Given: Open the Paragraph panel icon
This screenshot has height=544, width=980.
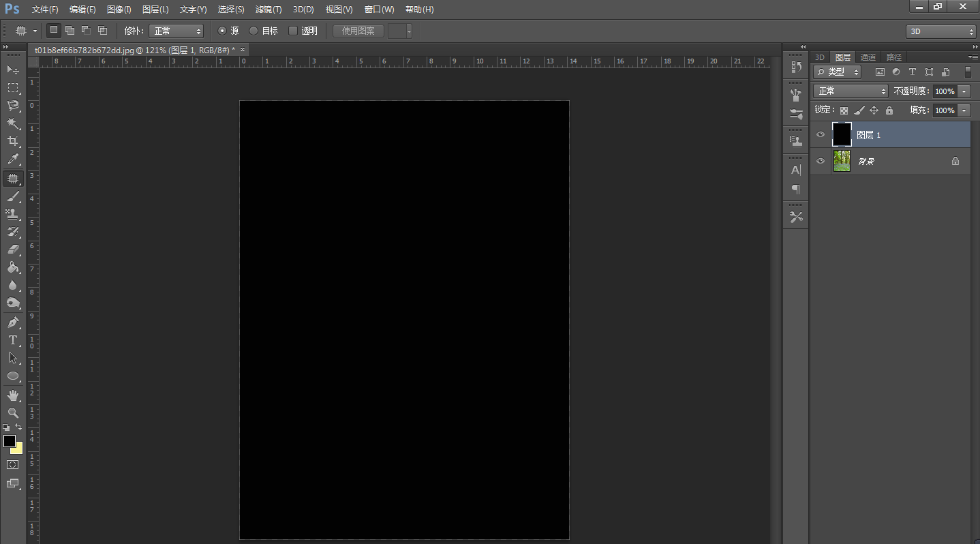Looking at the screenshot, I should (x=795, y=189).
